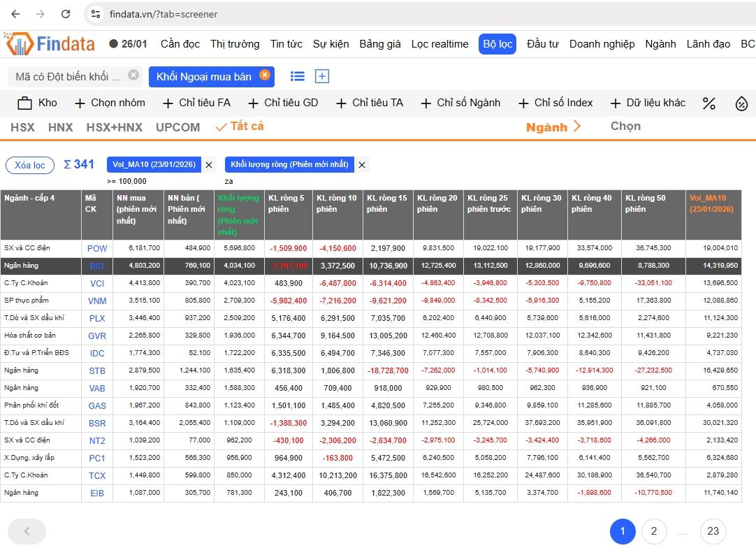
Task: Select the 'Tất cả' exchange option
Action: coord(240,127)
